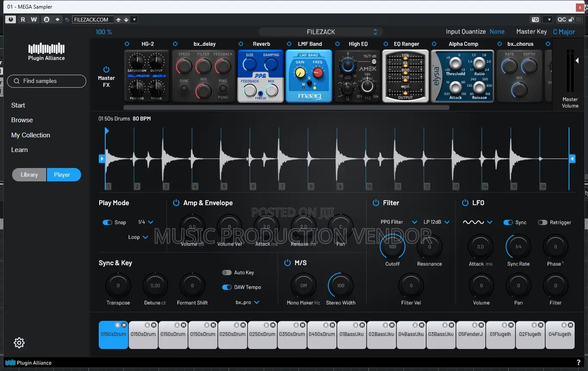The image size is (588, 371).
Task: Toggle bx_chorus effect power icon
Action: (x=500, y=44)
